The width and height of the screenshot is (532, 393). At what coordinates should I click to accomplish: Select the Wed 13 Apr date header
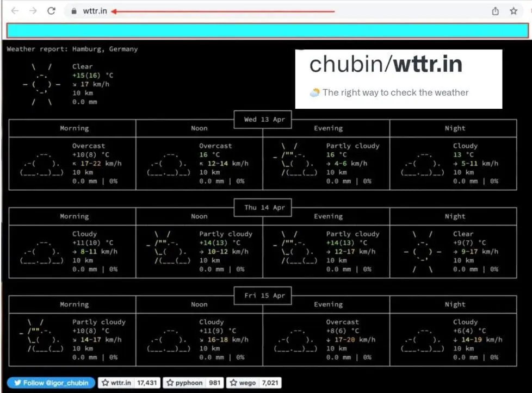pos(264,120)
